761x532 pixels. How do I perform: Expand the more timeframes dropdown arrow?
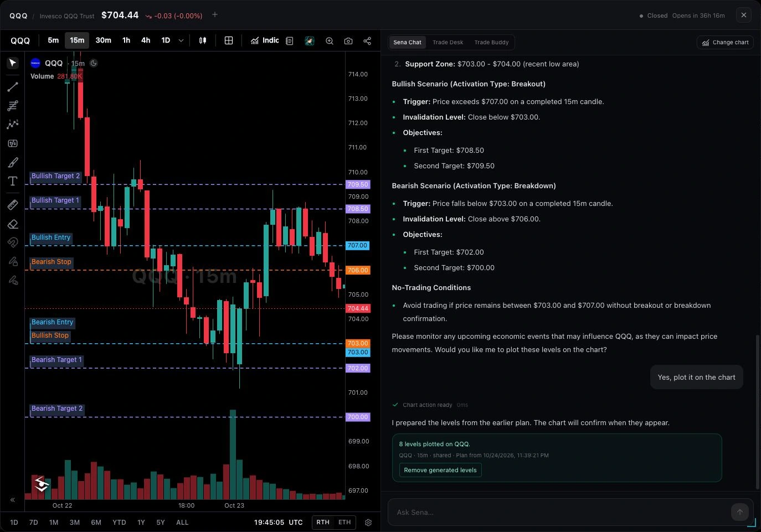(x=181, y=40)
